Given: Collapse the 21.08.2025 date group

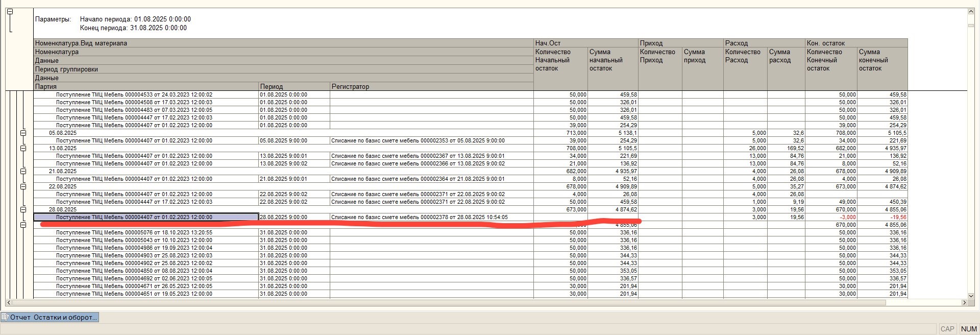Looking at the screenshot, I should coord(23,171).
